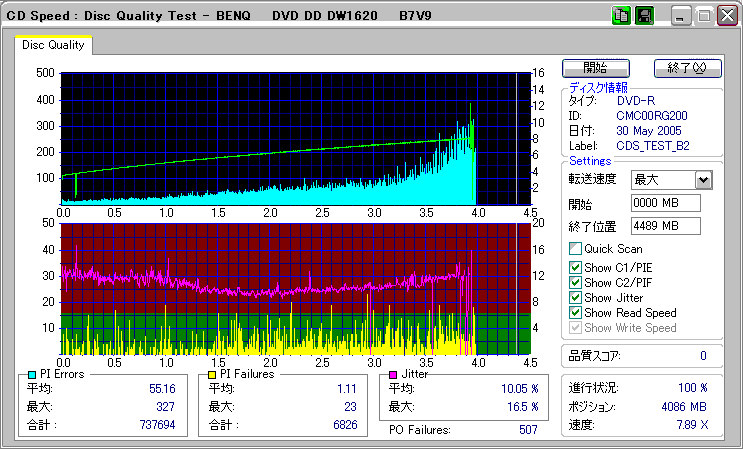743x449 pixels.
Task: Click PI Errors average 55.16
Action: click(x=162, y=389)
